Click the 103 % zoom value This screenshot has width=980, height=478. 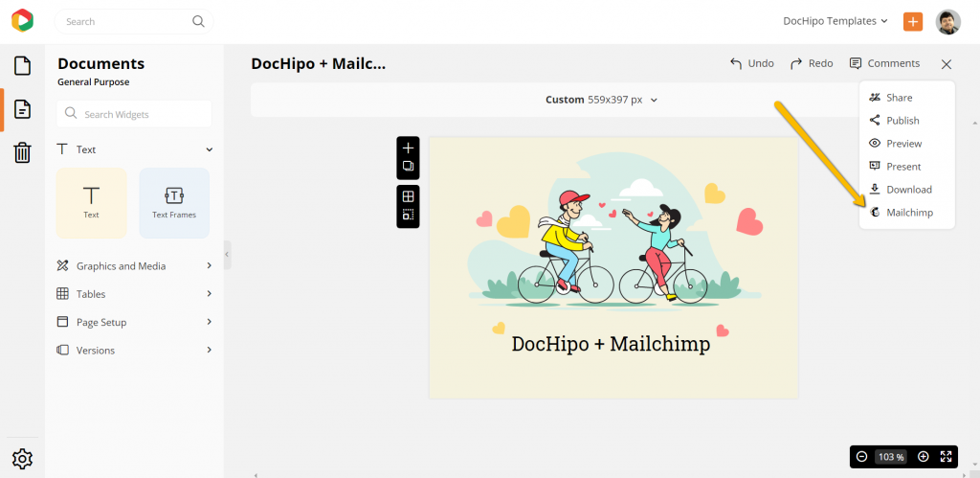[x=891, y=457]
